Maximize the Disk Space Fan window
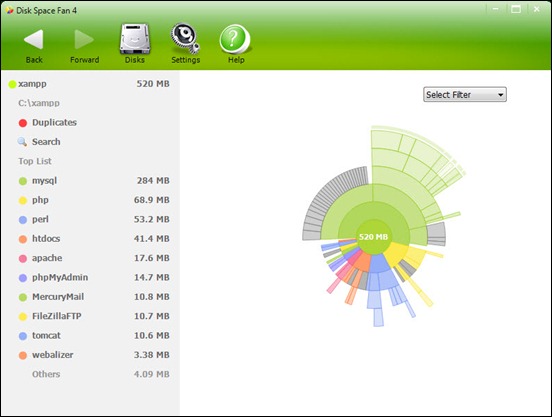Viewport: 552px width, 417px height. [516, 9]
